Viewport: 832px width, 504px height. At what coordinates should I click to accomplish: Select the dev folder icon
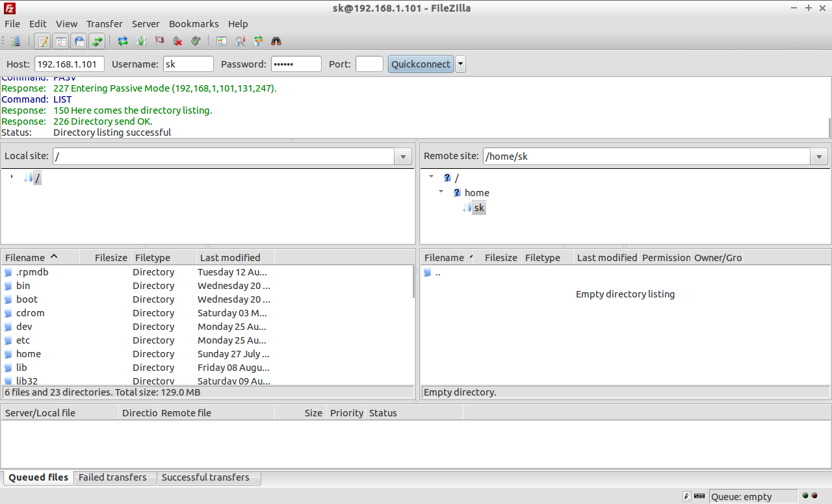[x=8, y=327]
